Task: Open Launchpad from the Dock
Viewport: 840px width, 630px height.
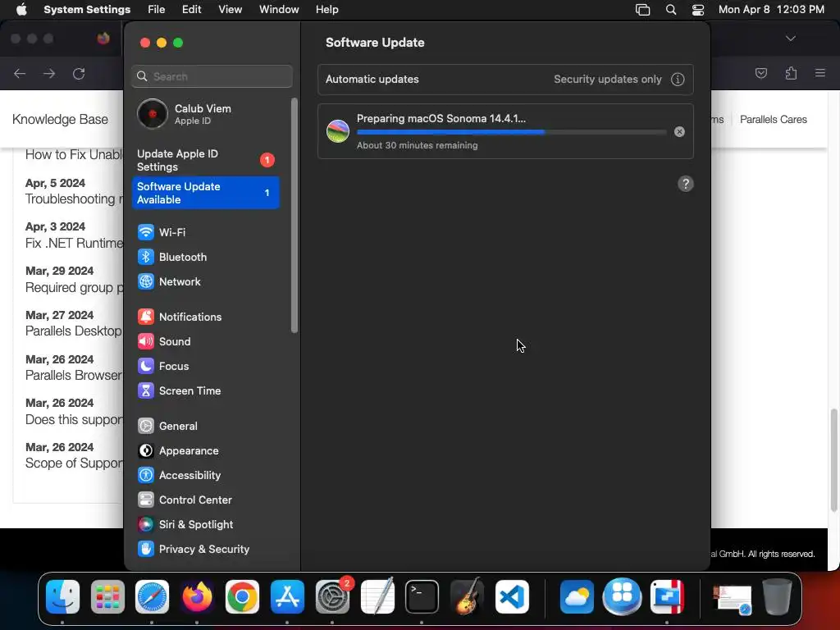Action: coord(107,597)
